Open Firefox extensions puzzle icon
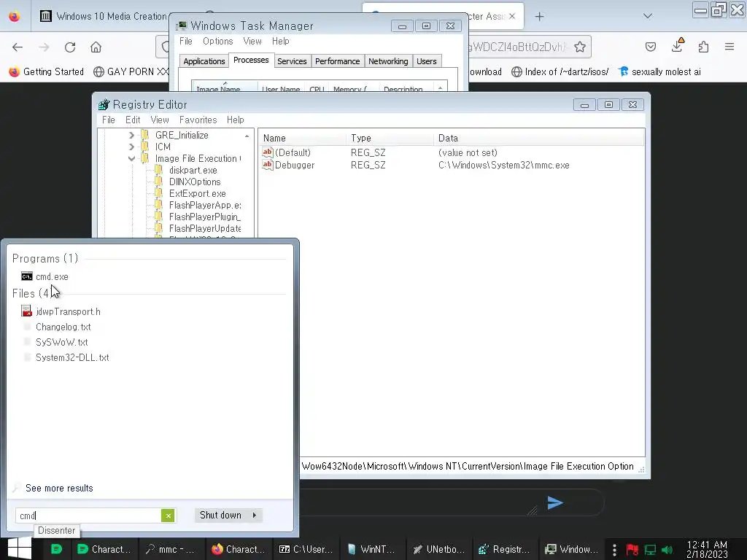This screenshot has height=560, width=747. pos(704,47)
